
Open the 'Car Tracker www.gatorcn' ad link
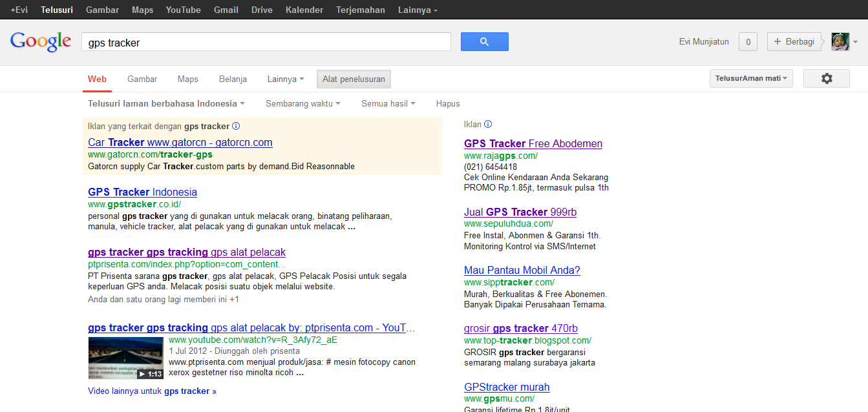point(180,142)
